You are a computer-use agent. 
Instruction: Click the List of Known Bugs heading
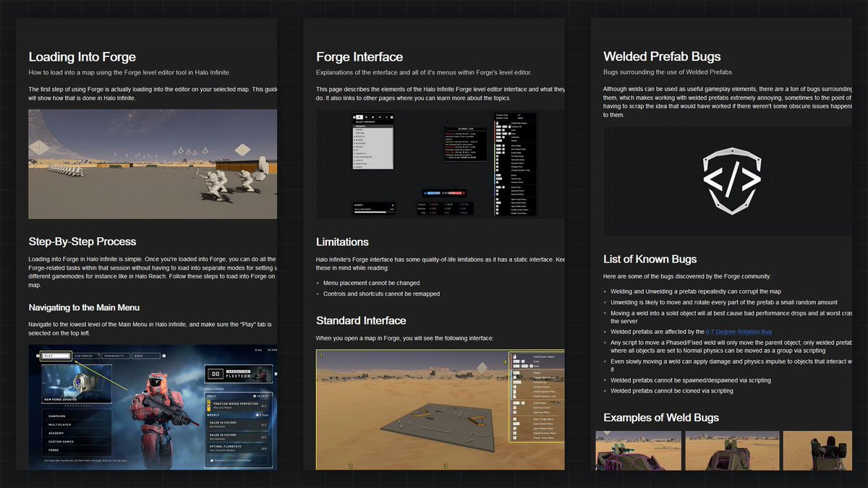[x=650, y=259]
